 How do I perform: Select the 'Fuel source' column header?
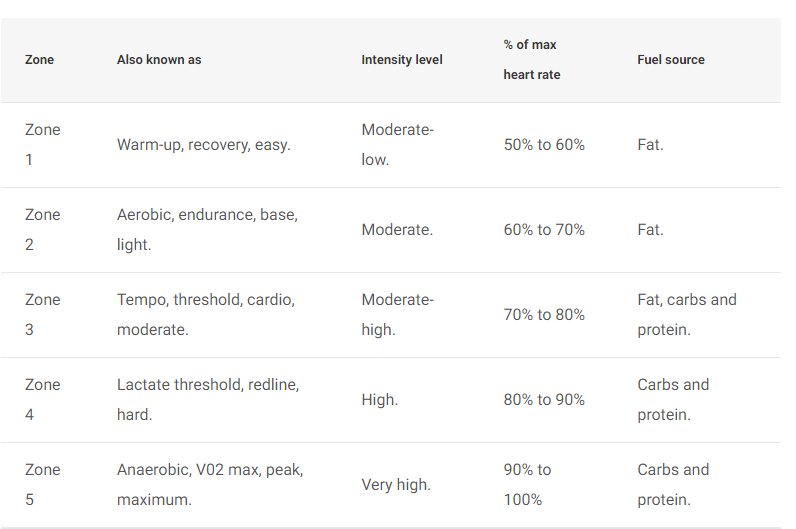671,60
